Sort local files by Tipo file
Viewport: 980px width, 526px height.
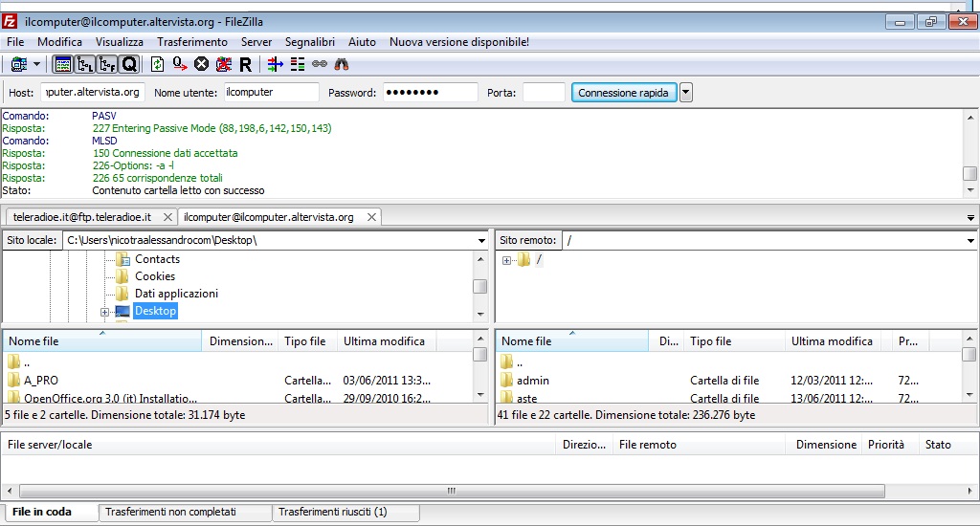tap(307, 341)
